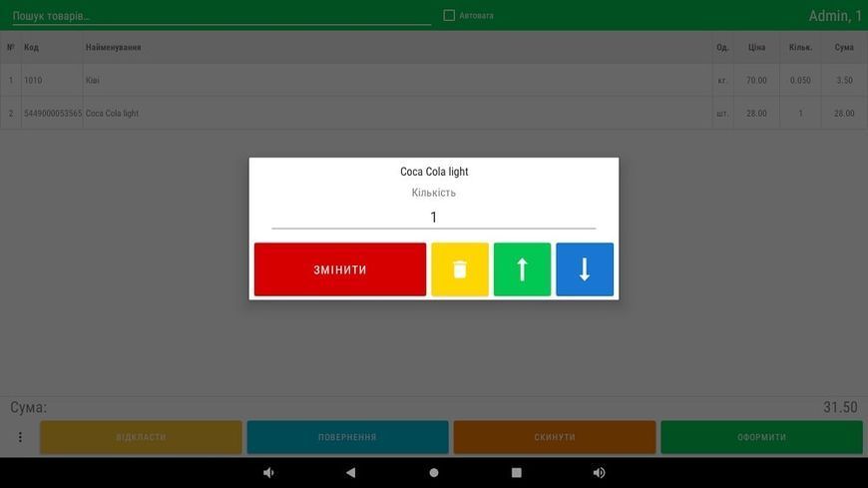This screenshot has width=868, height=488.
Task: Click the ПОВЕРНЕННЯ button
Action: pos(347,437)
